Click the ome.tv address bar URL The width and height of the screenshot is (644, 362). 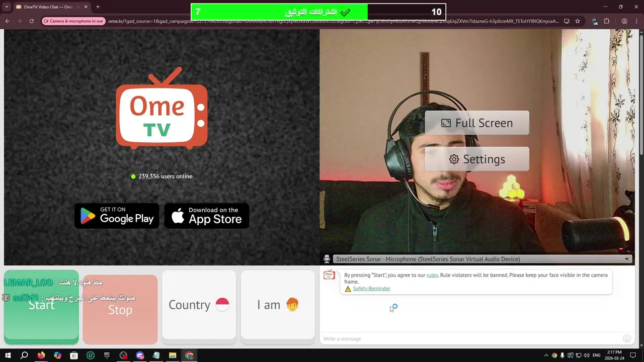[333, 21]
